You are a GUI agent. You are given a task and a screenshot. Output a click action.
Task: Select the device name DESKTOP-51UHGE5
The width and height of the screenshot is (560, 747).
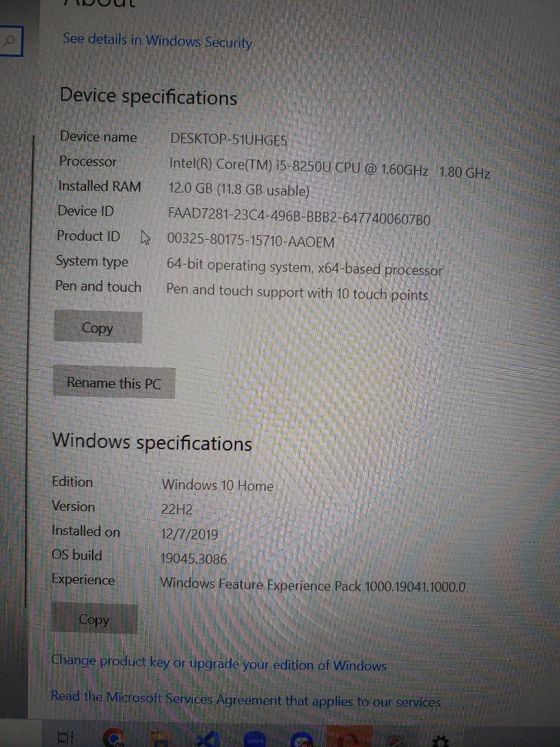click(x=229, y=139)
